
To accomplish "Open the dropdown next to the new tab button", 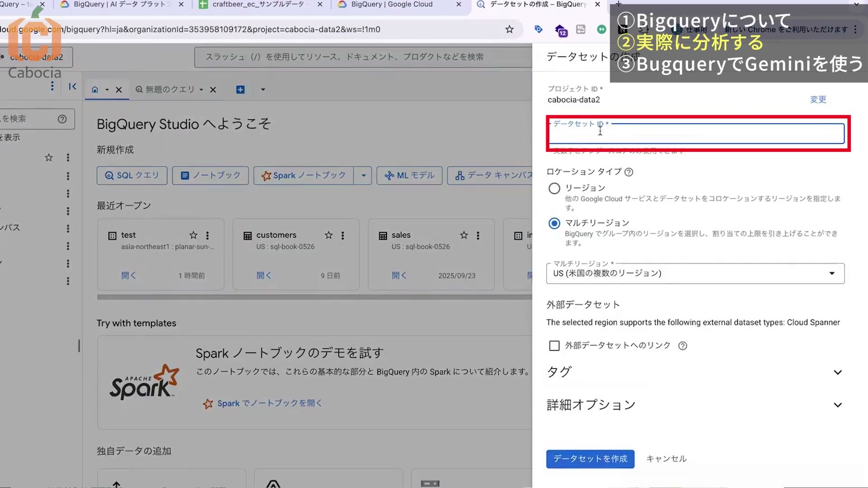I will pos(263,89).
